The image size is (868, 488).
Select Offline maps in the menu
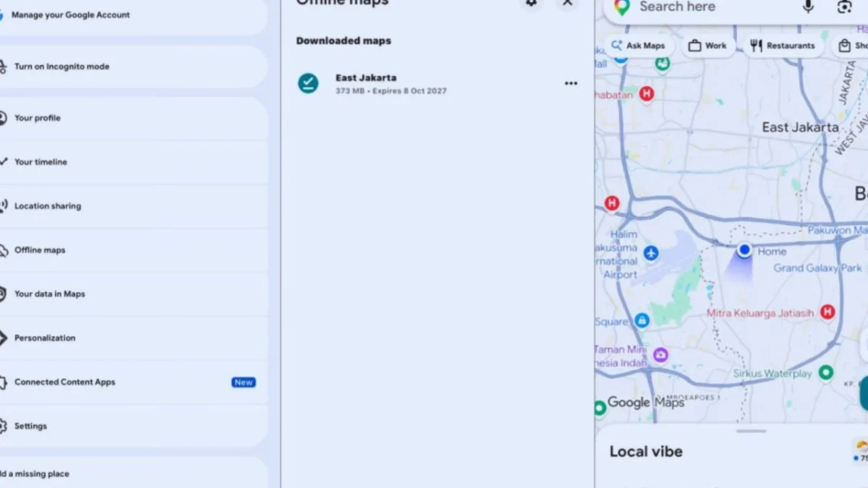point(134,250)
